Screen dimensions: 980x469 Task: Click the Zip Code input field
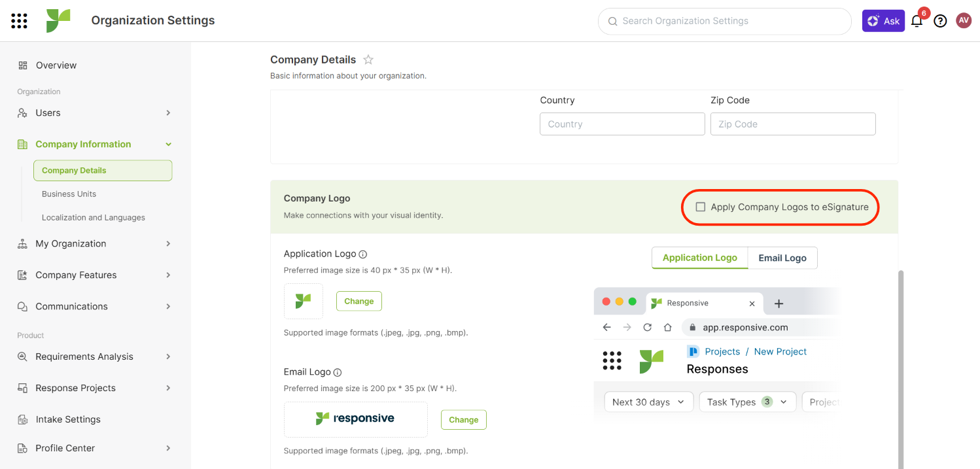tap(793, 124)
